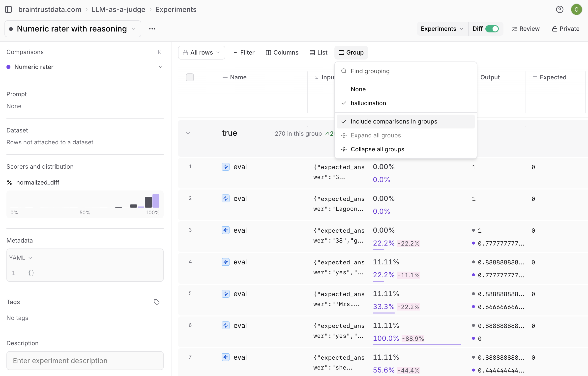Open the three-dot more options menu
The image size is (588, 376).
click(152, 29)
